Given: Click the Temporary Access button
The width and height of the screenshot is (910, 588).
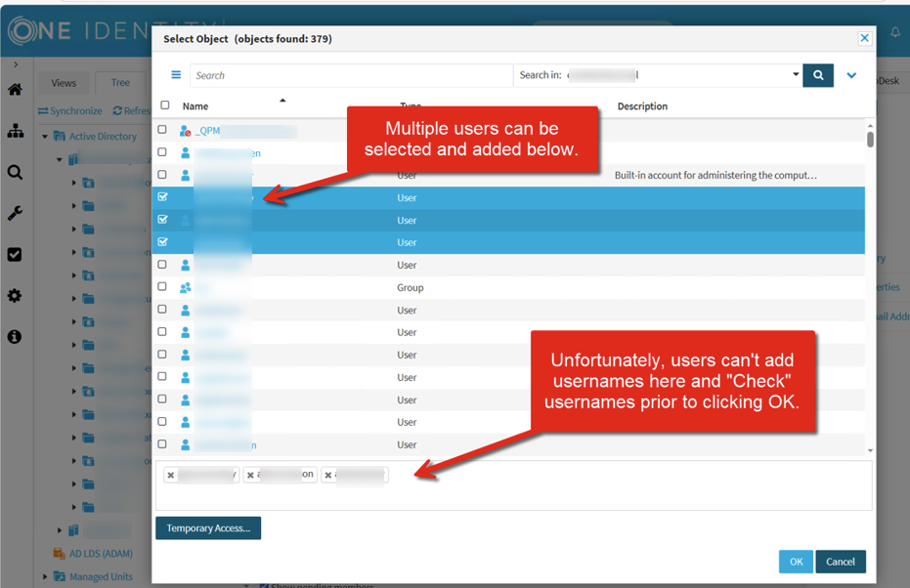Looking at the screenshot, I should point(208,528).
